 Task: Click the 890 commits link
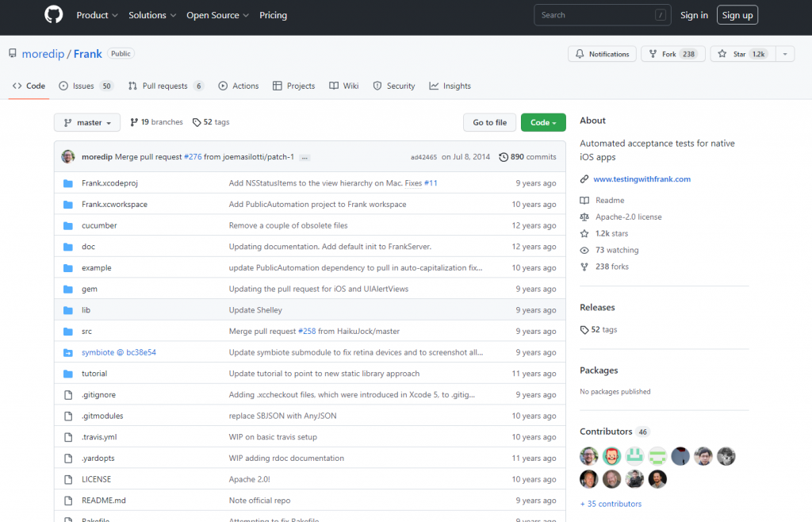(x=527, y=157)
